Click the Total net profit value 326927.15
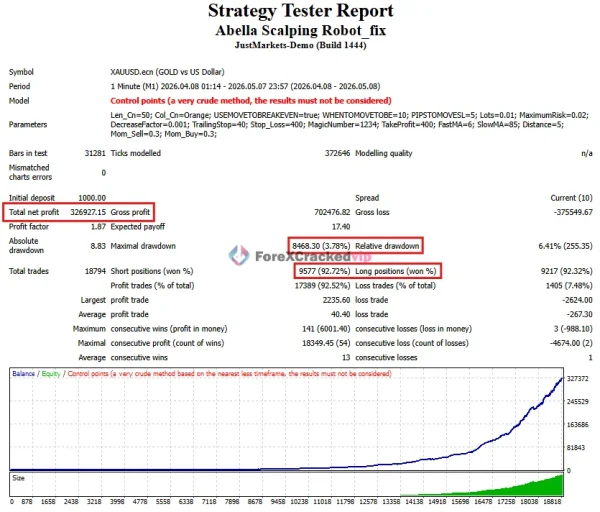The height and width of the screenshot is (512, 600). 88,212
